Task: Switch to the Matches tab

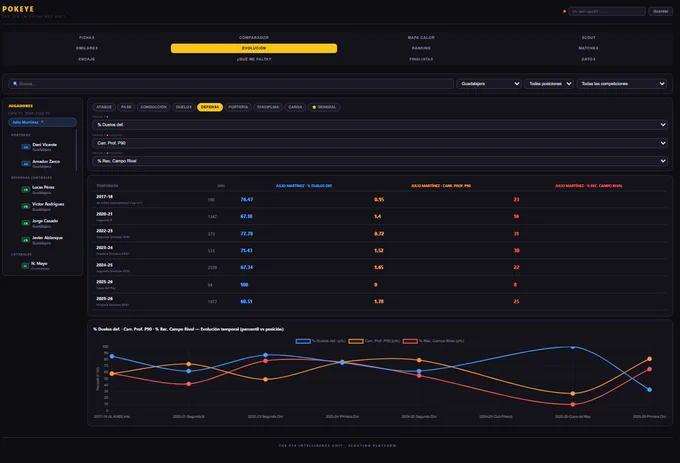Action: [x=588, y=48]
